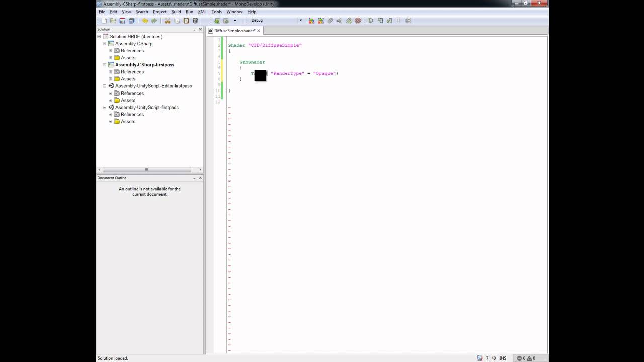Screen dimensions: 644x362
Task: Select the DiffuseSimple.shader tab
Action: click(234, 31)
